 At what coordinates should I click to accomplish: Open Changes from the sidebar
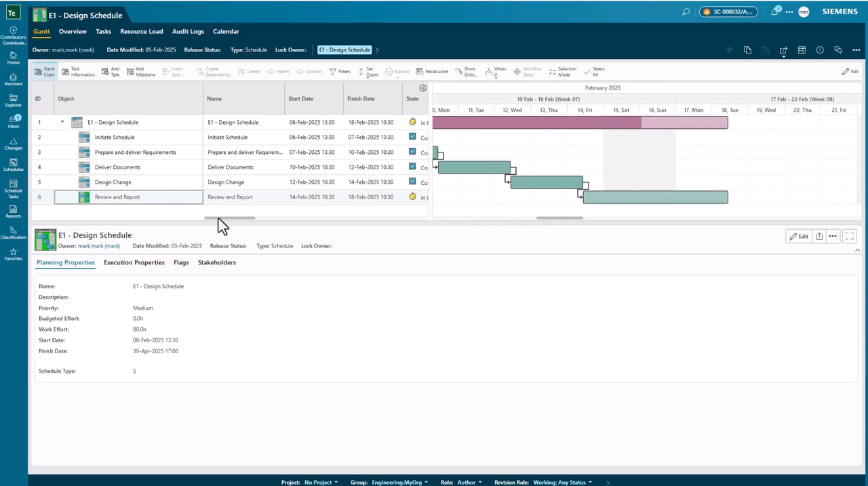click(13, 144)
